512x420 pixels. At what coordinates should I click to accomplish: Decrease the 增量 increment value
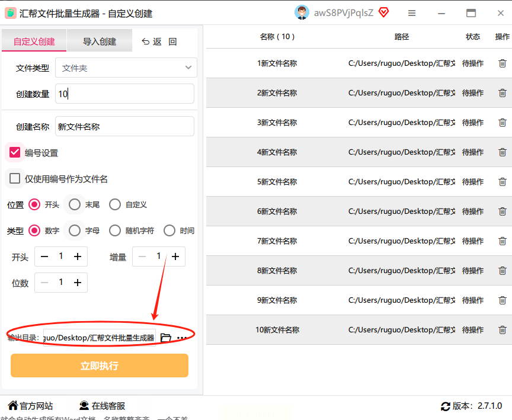point(142,257)
